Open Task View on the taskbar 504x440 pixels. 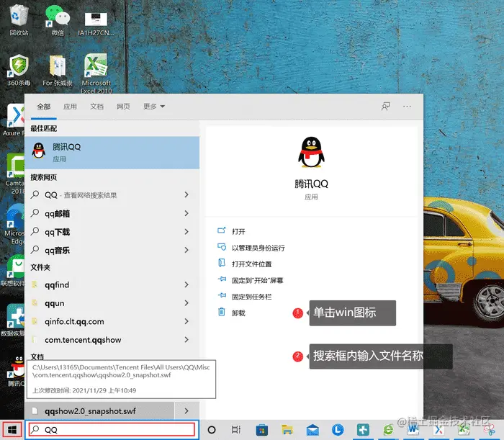(236, 430)
